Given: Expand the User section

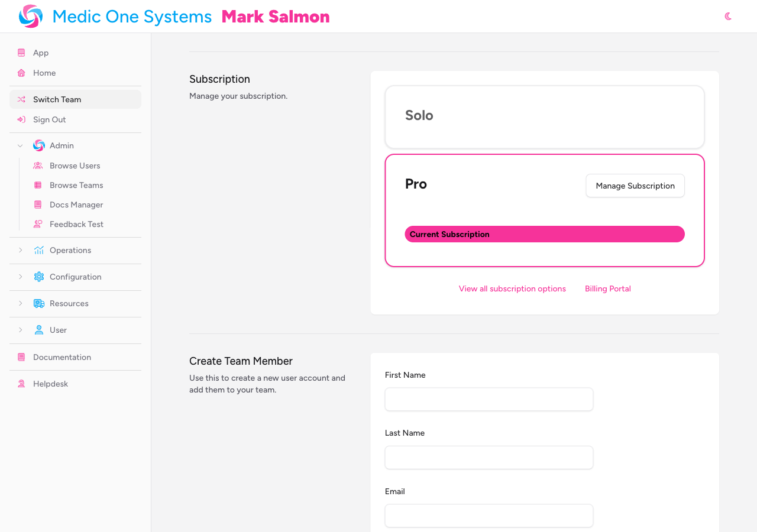Looking at the screenshot, I should (x=20, y=330).
